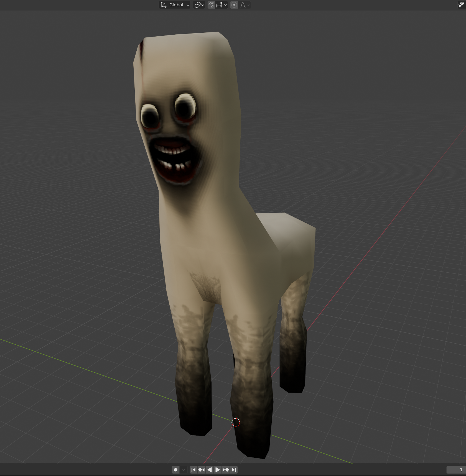
Task: Open the selectability and visibility menu
Action: pos(461,5)
